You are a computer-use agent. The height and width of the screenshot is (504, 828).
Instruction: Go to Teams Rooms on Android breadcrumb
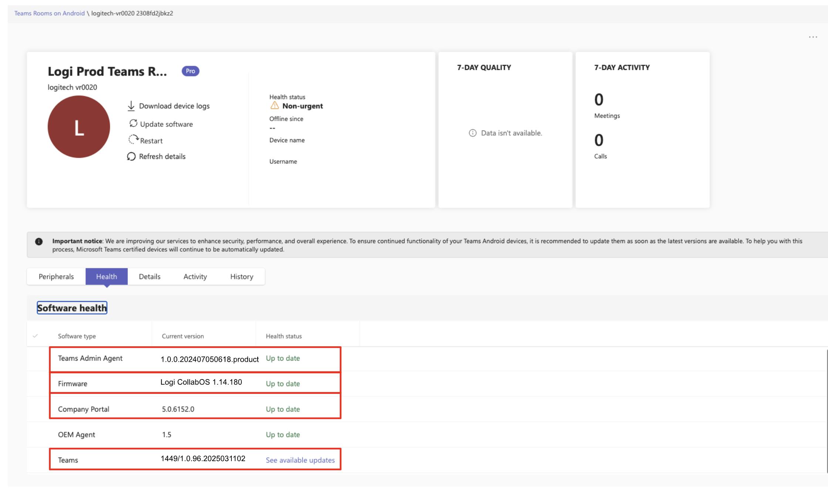pos(50,13)
